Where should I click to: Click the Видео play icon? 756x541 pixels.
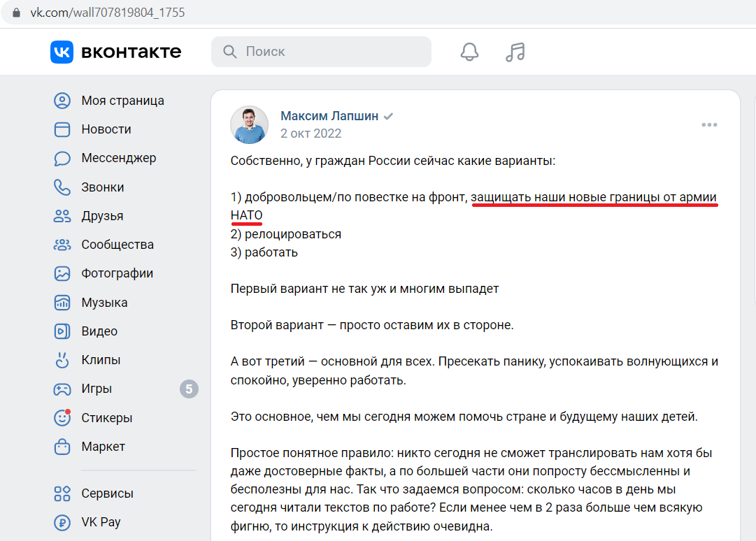62,331
